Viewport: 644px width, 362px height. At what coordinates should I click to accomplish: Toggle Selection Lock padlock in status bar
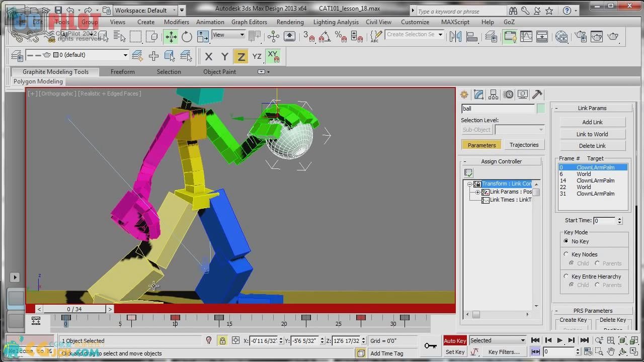click(x=222, y=341)
